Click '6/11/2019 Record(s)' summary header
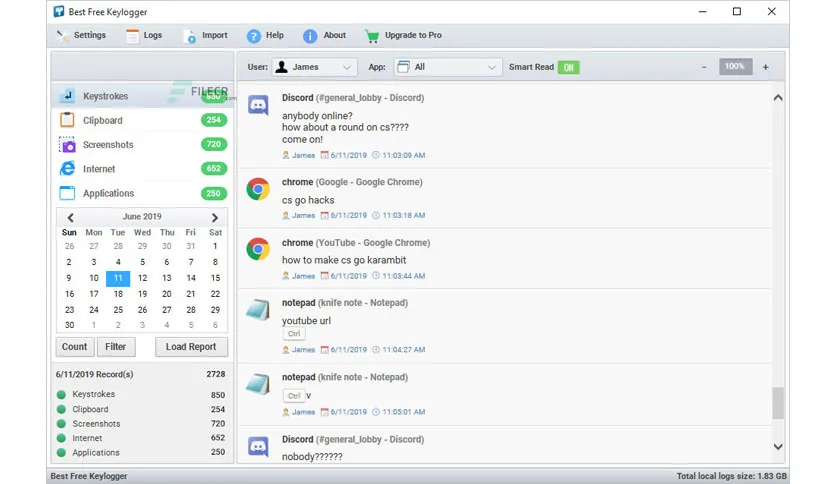 click(x=94, y=374)
